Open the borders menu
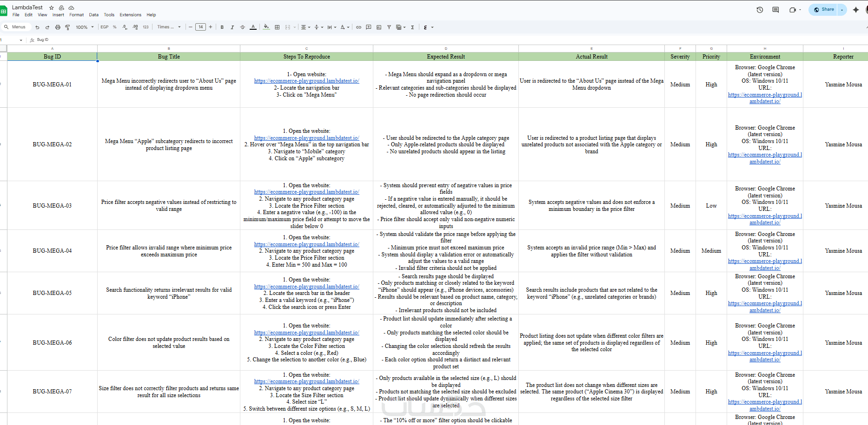The width and height of the screenshot is (868, 425). click(277, 27)
